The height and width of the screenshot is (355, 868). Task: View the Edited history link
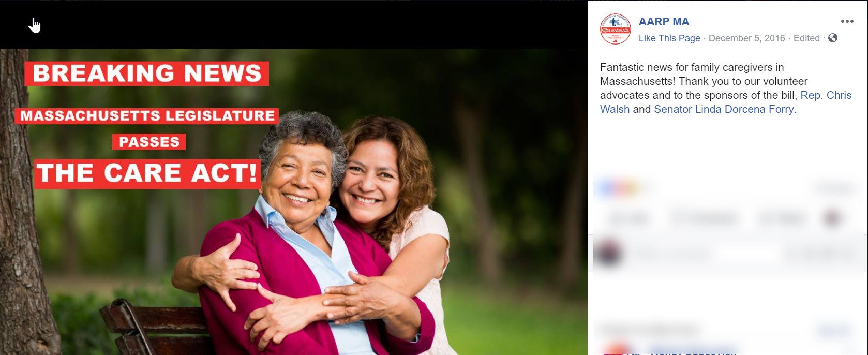(806, 38)
